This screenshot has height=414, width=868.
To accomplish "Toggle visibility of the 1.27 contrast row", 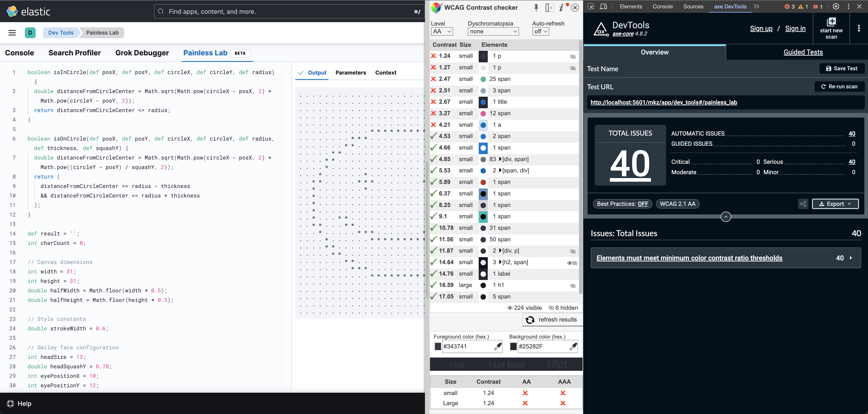I will click(572, 68).
